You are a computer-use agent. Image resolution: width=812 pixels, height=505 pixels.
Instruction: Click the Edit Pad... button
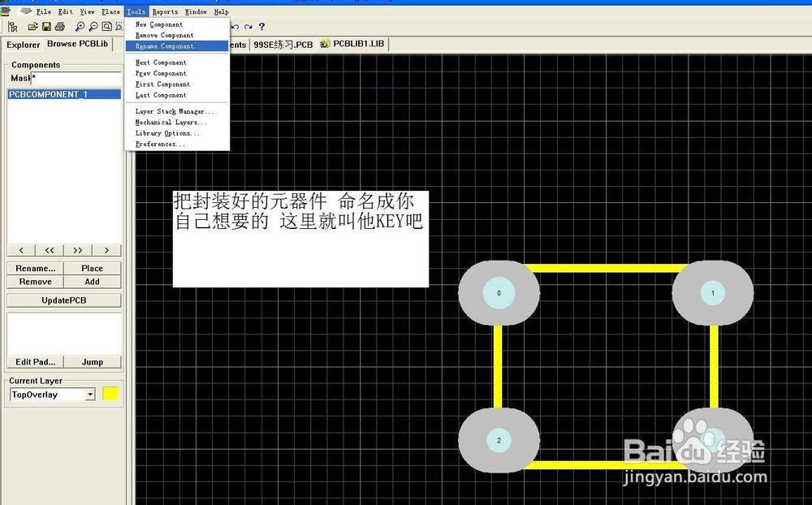tap(35, 362)
